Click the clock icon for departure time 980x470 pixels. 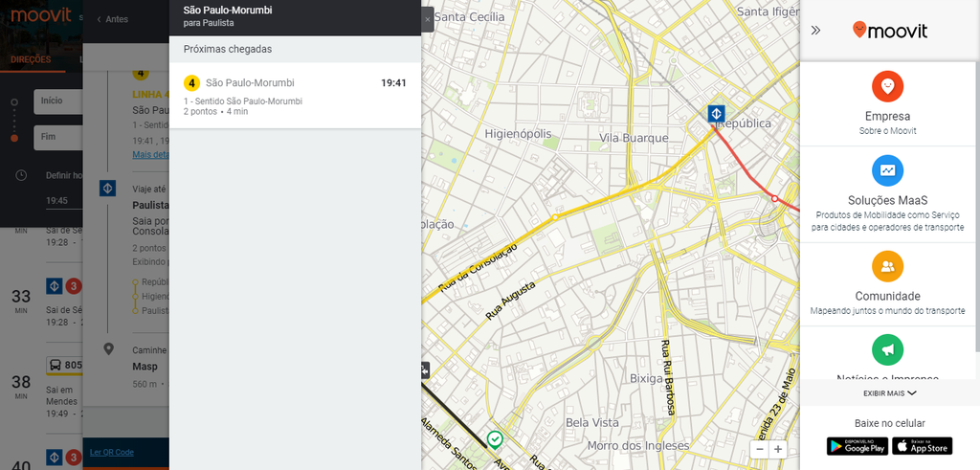(21, 175)
